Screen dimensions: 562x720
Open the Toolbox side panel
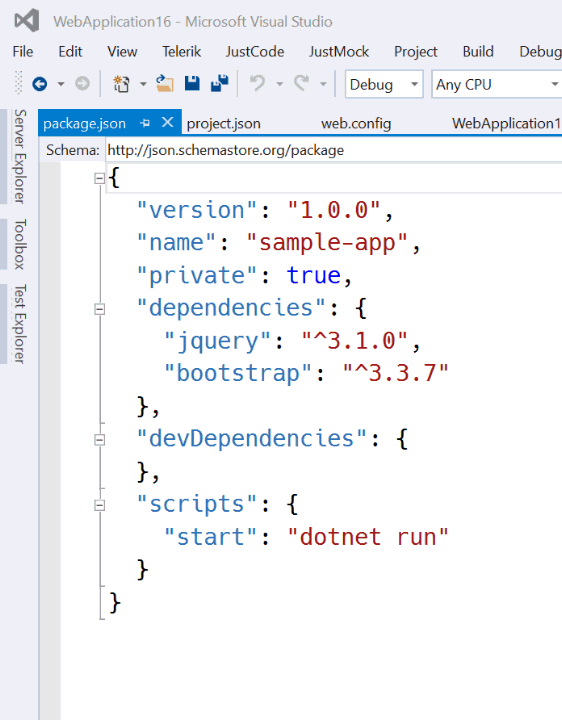[x=19, y=244]
